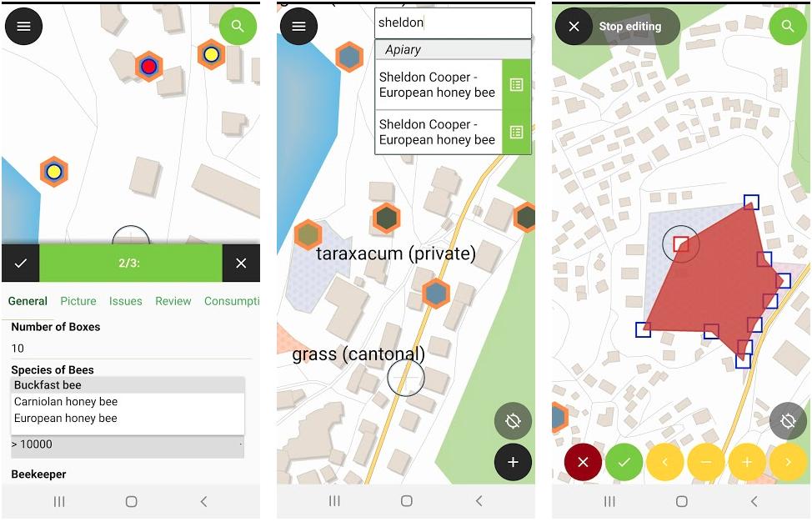This screenshot has height=522, width=812.
Task: Add vertex with the yellow plus button
Action: point(747,462)
